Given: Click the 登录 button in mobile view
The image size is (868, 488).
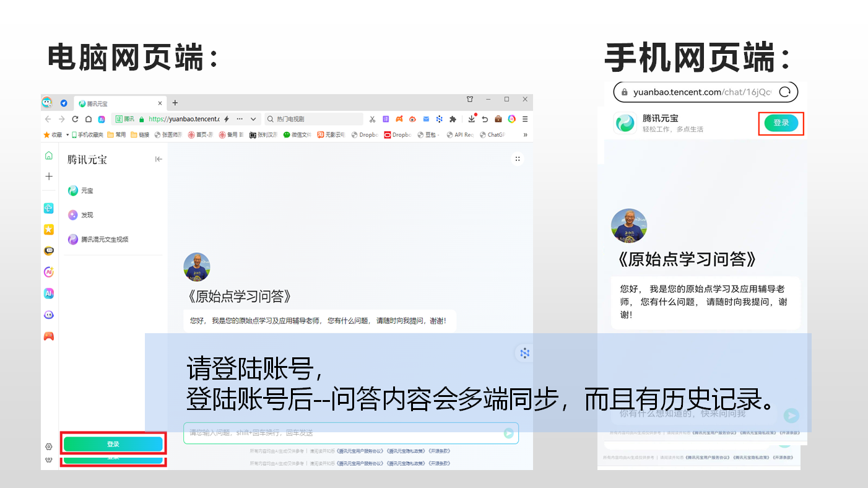Looking at the screenshot, I should coord(781,123).
